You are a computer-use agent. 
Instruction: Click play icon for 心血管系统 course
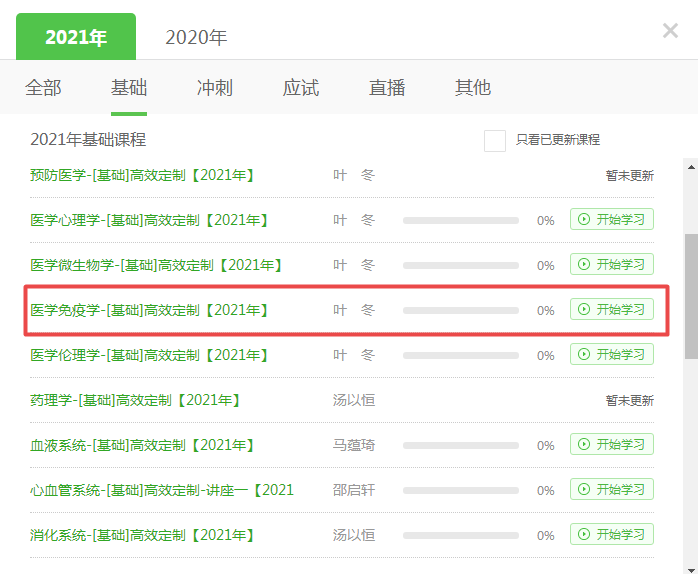(x=583, y=490)
